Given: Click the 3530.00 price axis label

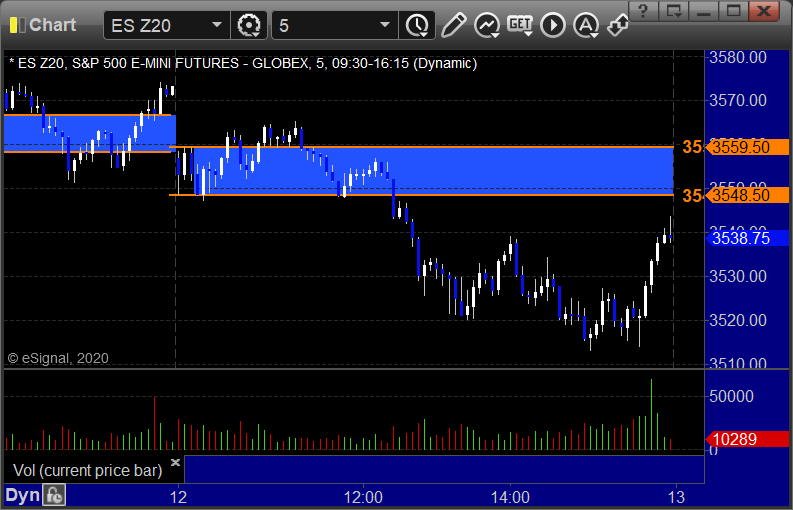Looking at the screenshot, I should tap(738, 276).
